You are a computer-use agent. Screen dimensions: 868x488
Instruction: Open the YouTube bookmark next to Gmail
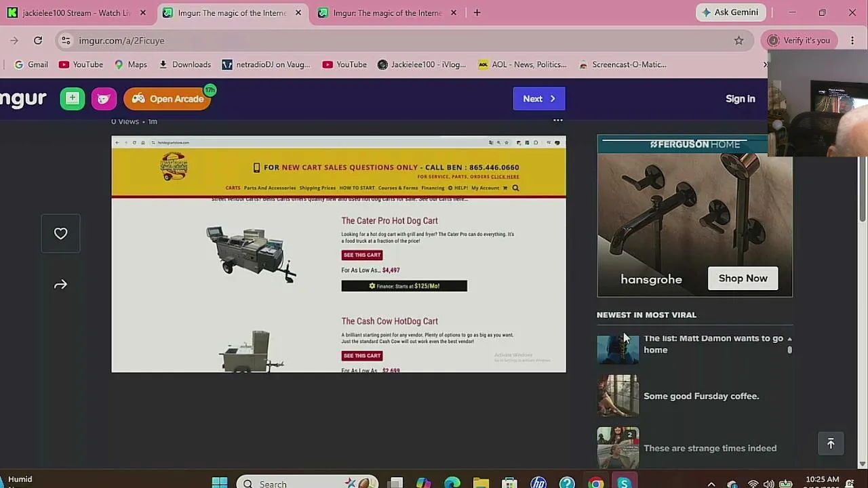[81, 64]
